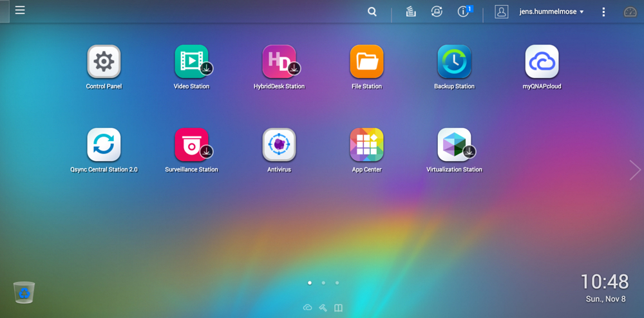Switch to the second desktop page dot
Screen dimensions: 644x318
(x=323, y=283)
